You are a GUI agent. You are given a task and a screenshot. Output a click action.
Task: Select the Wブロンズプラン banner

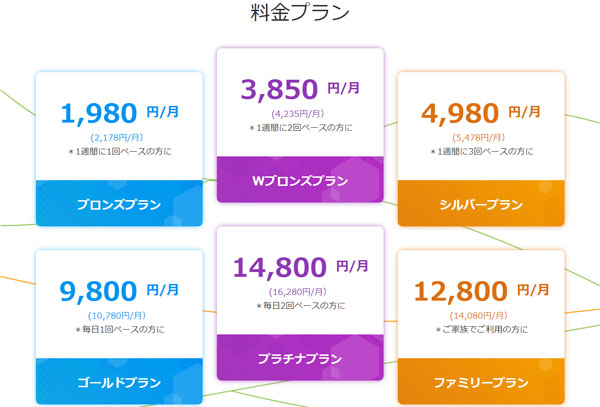(x=300, y=180)
